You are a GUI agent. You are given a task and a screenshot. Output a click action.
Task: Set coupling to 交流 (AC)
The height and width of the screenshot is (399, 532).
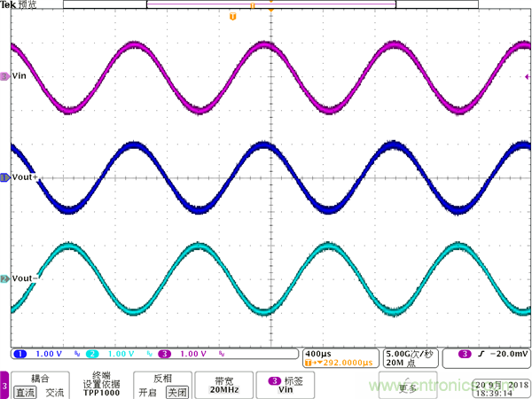coord(55,392)
